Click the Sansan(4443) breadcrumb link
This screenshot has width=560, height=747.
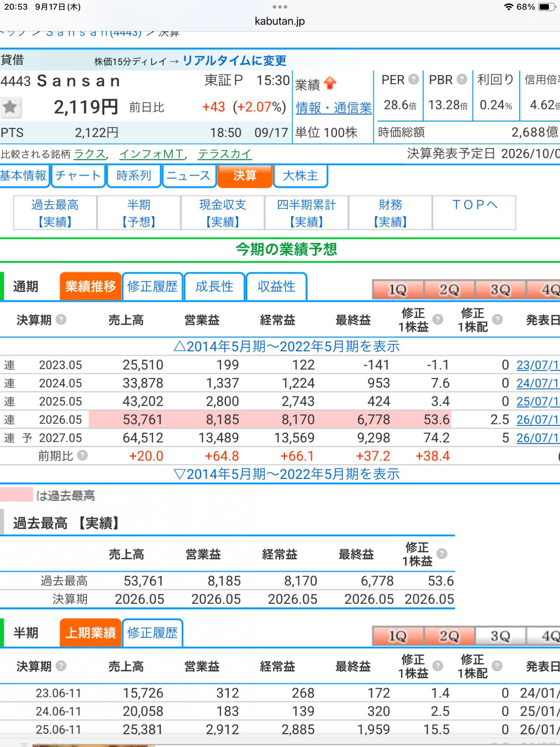pyautogui.click(x=94, y=33)
